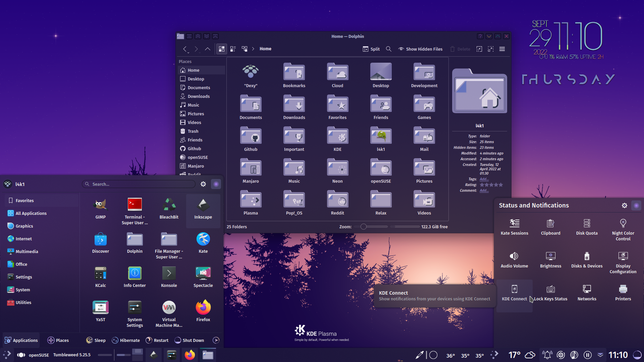Open Lock Keys Status in status panel
Viewport: 644px width, 362px height.
click(550, 292)
